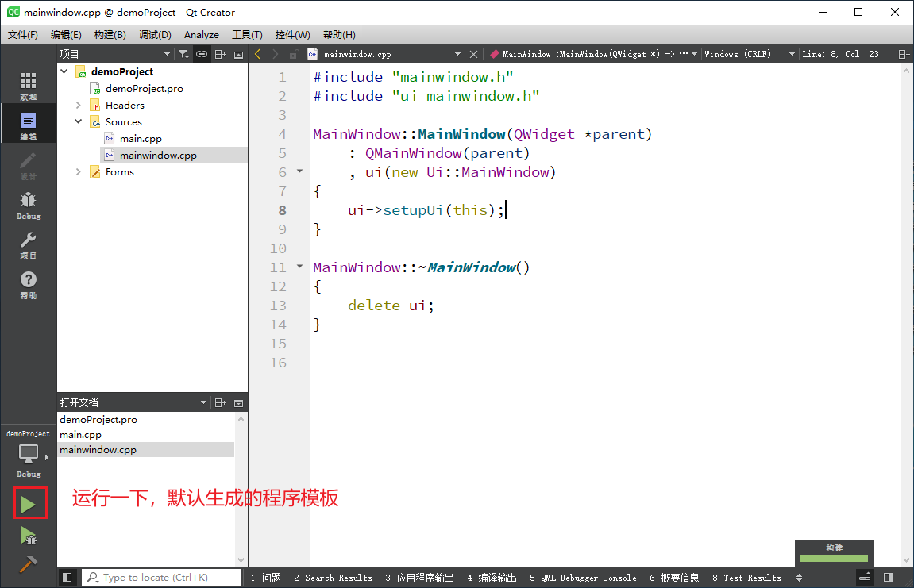Click the filter tree funnel icon
914x588 pixels.
(x=183, y=54)
